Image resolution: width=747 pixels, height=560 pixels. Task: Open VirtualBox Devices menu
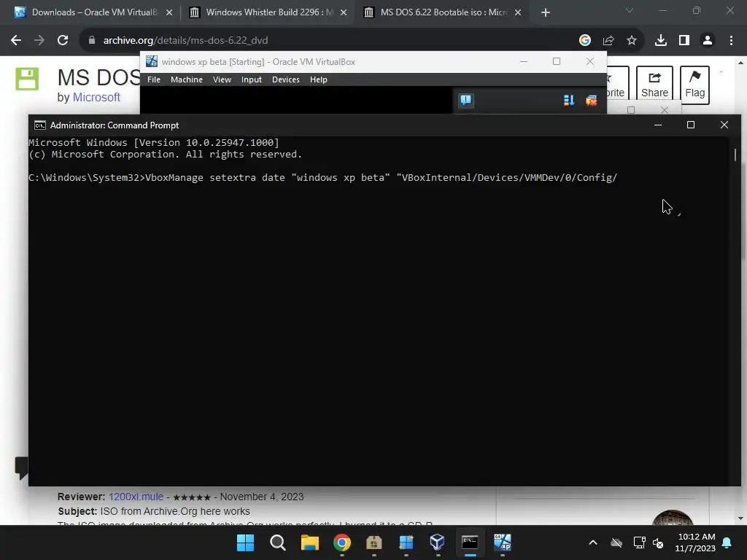pos(286,79)
